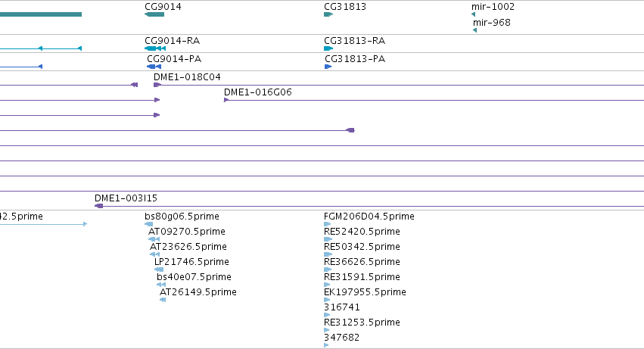
Task: Select the mir-968 label
Action: pyautogui.click(x=492, y=23)
